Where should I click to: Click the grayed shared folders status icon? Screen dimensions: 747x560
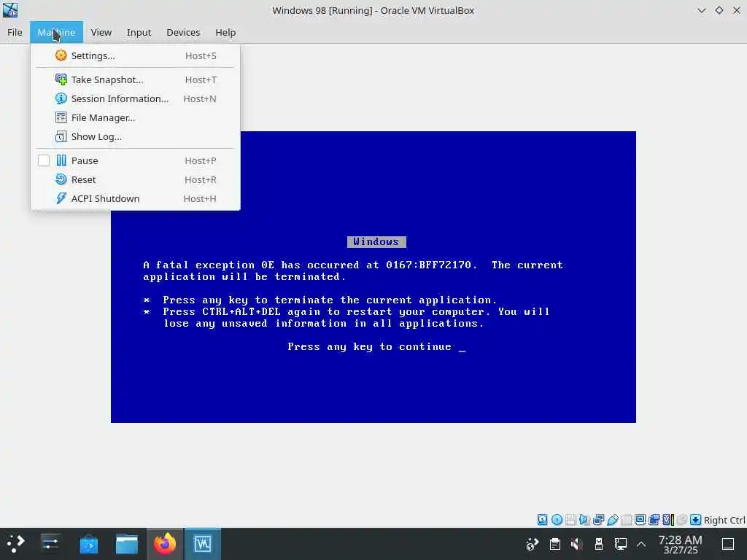coord(627,519)
